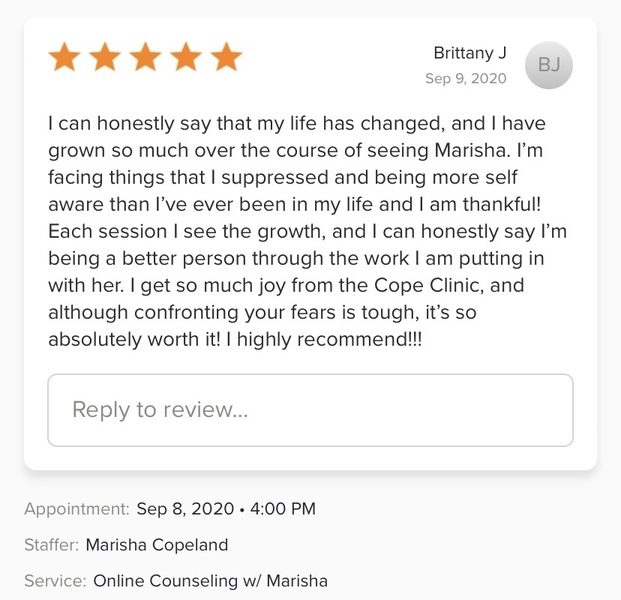621x600 pixels.
Task: Click the Sep 9, 2020 review date
Action: [465, 78]
